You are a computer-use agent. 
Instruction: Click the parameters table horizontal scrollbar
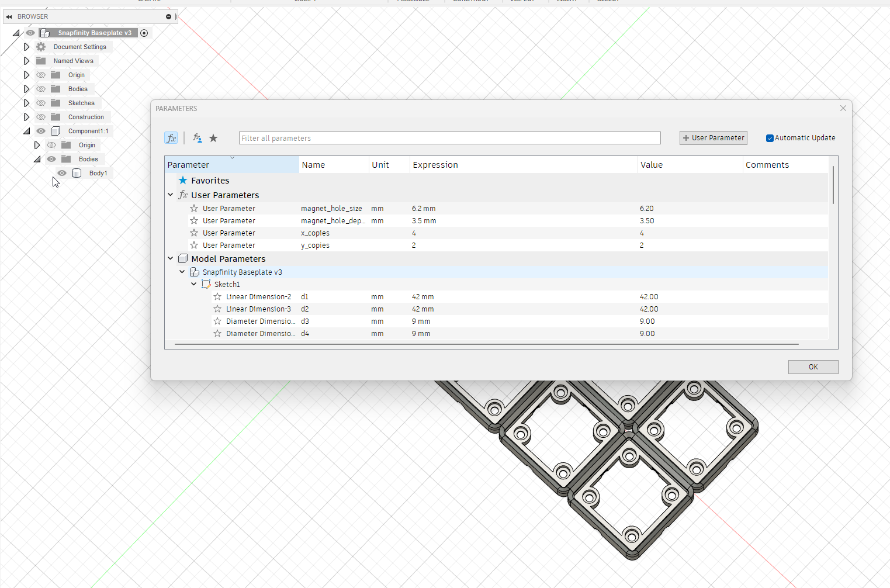pyautogui.click(x=487, y=344)
